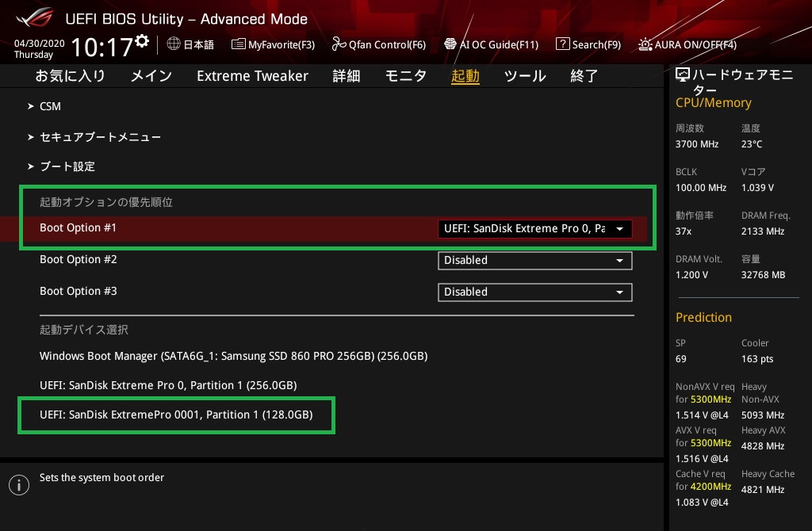Click Cooler score 163 pts
This screenshot has height=531, width=812.
757,359
